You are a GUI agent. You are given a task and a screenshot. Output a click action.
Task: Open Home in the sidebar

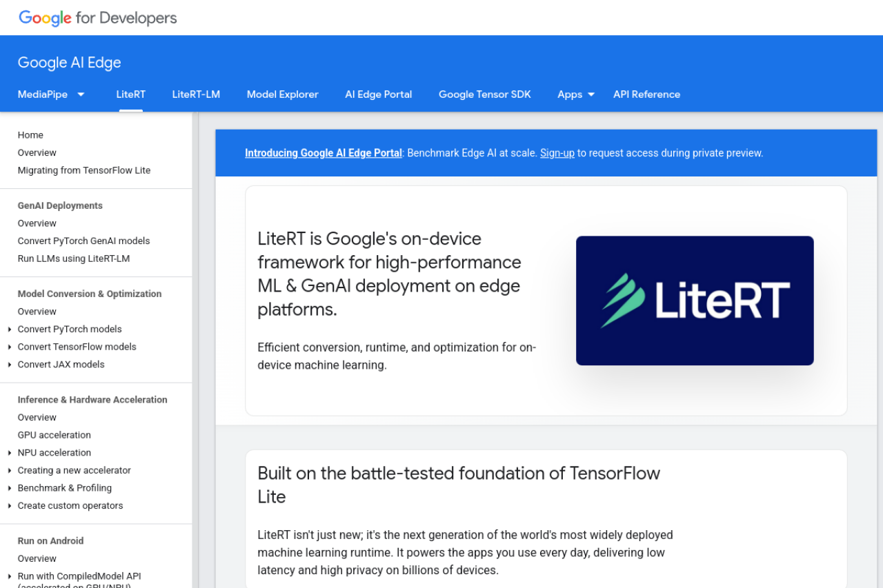point(30,135)
